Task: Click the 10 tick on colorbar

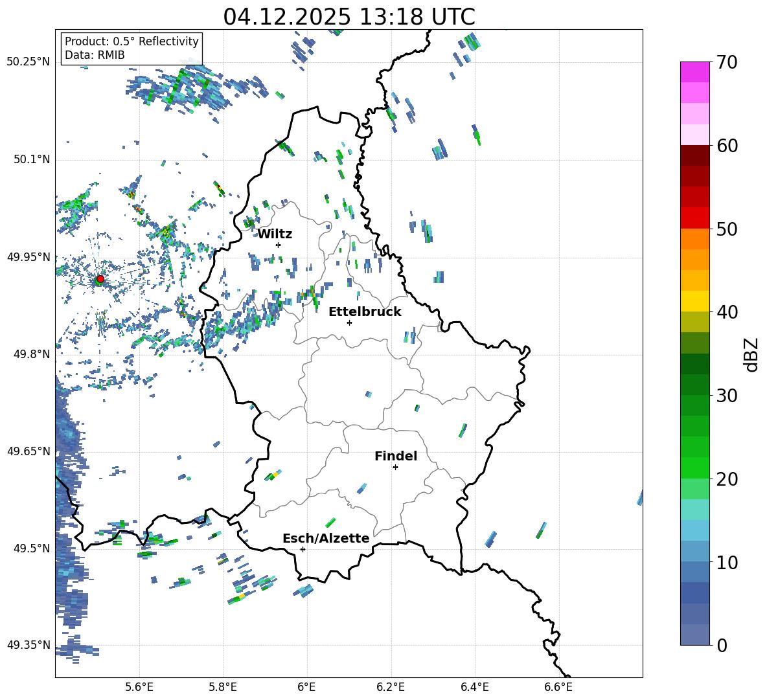Action: [x=727, y=562]
